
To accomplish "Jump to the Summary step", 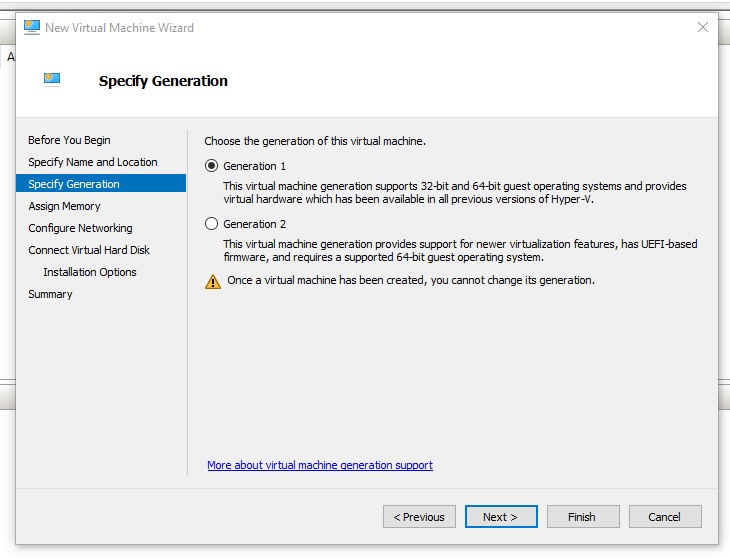I will (50, 294).
